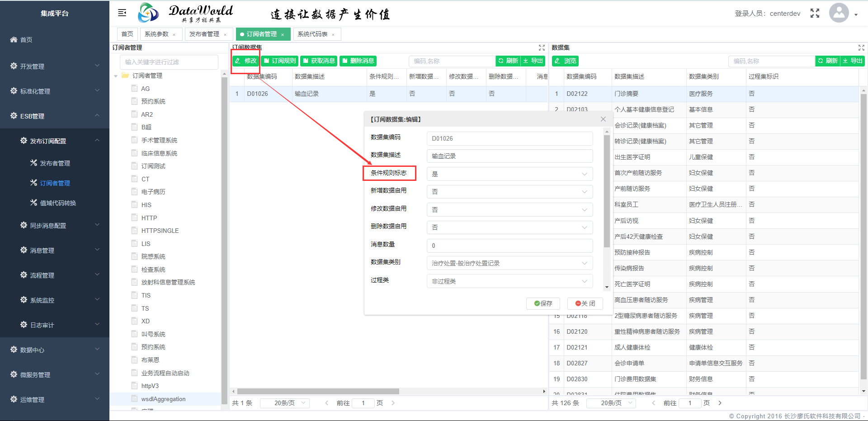
Task: Go to next page in 数据集 pager
Action: click(720, 403)
